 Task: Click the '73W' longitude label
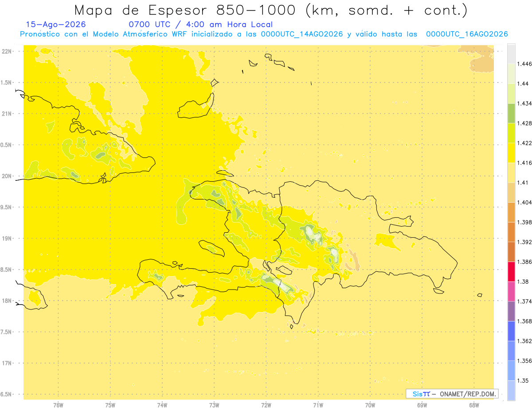click(214, 405)
